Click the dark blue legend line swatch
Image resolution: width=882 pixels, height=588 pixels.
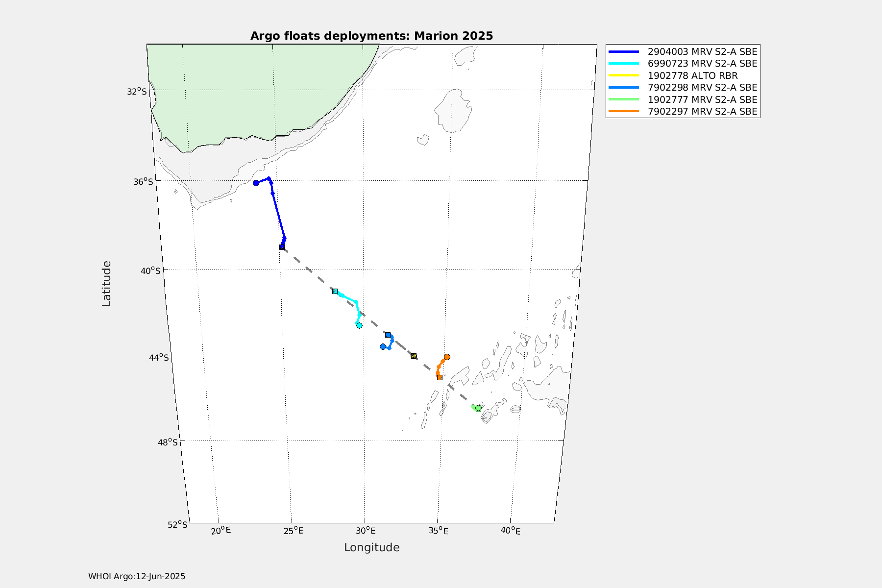[624, 51]
